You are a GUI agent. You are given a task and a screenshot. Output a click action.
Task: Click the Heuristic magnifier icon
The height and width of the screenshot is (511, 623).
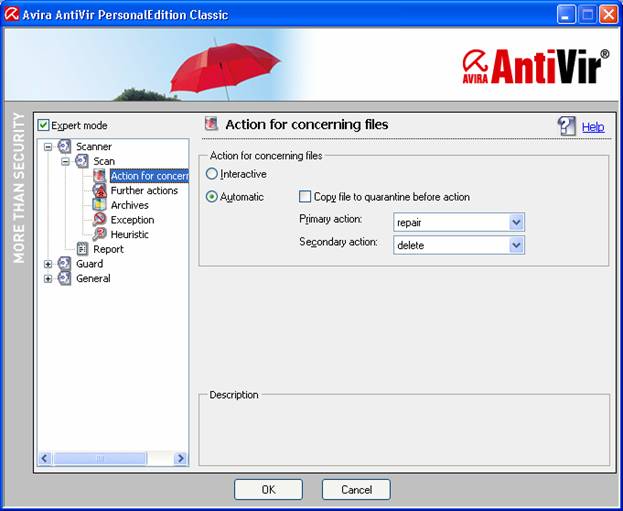100,234
